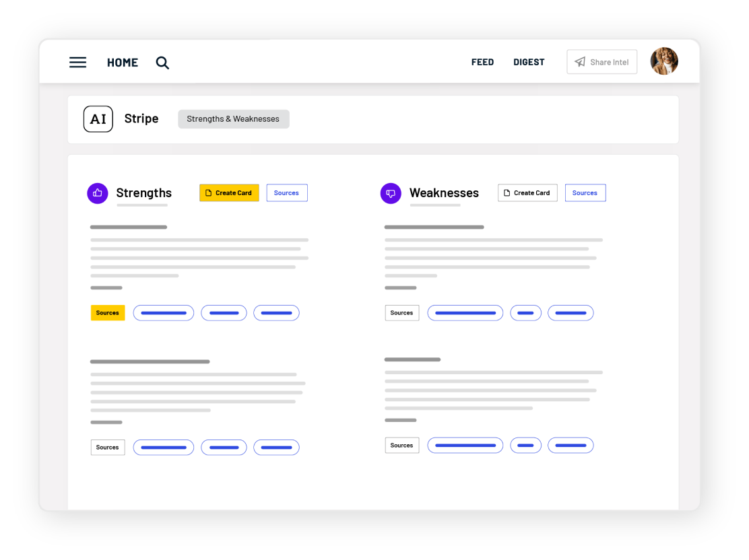Click the Strengths thumbs-up icon
The width and height of the screenshot is (749, 560).
pos(98,193)
